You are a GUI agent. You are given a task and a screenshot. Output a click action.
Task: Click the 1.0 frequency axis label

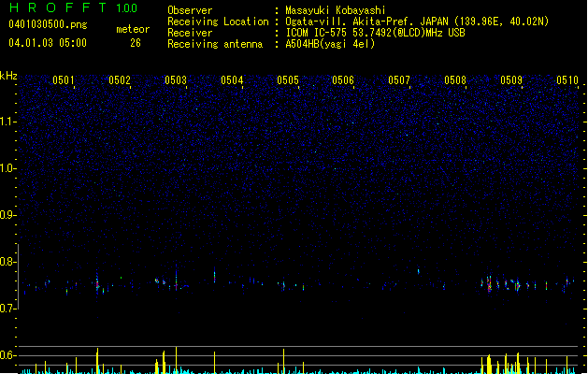pyautogui.click(x=7, y=168)
